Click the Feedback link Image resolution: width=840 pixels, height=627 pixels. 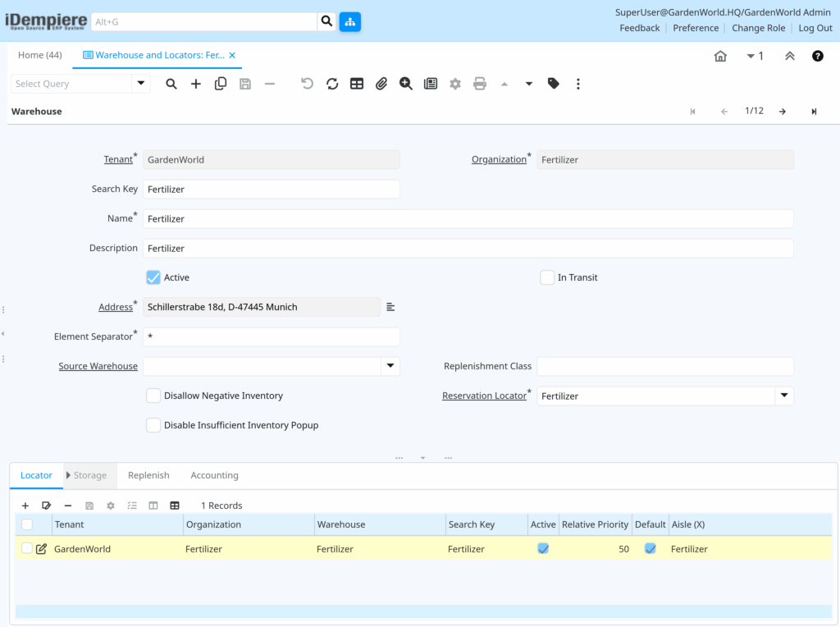(640, 28)
